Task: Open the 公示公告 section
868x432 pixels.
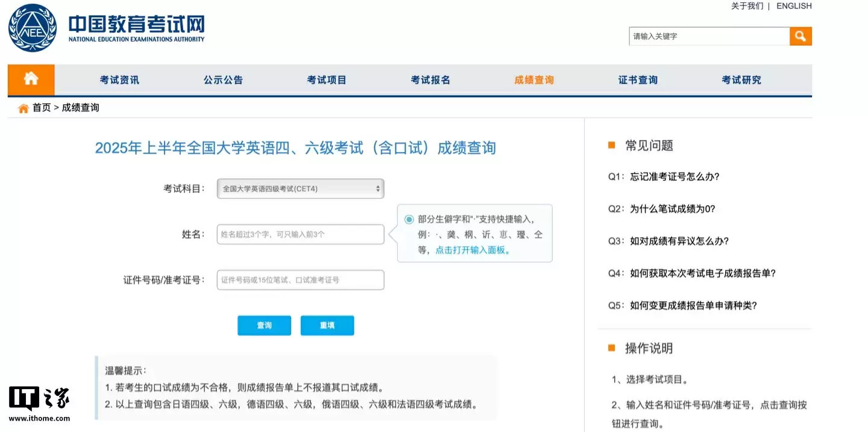Action: [222, 79]
